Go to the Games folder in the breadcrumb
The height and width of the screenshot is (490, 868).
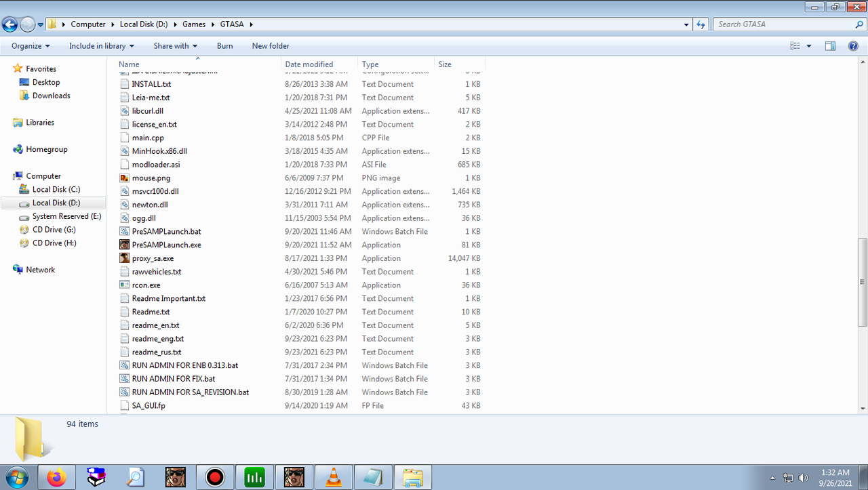pyautogui.click(x=194, y=24)
